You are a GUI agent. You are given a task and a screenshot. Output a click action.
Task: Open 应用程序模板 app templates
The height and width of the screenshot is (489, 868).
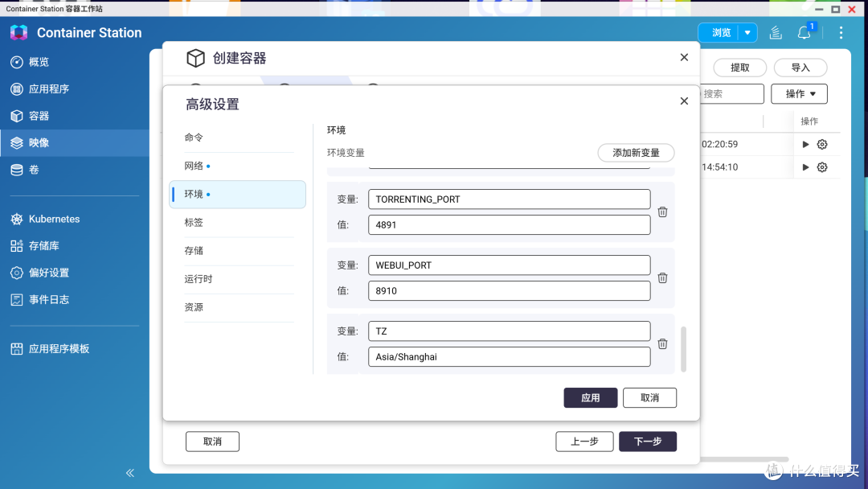(74, 348)
